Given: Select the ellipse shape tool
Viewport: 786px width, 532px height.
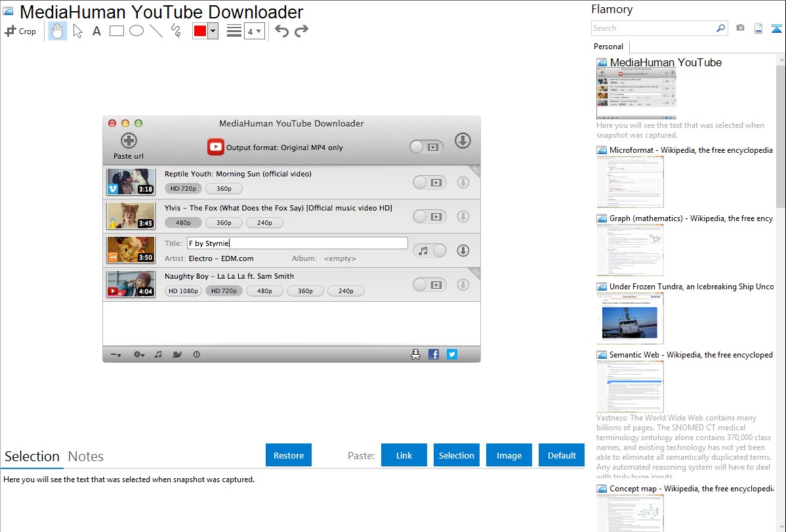Looking at the screenshot, I should click(136, 31).
